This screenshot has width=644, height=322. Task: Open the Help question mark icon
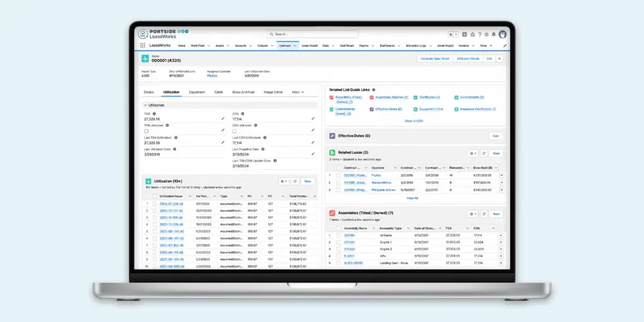pos(479,35)
